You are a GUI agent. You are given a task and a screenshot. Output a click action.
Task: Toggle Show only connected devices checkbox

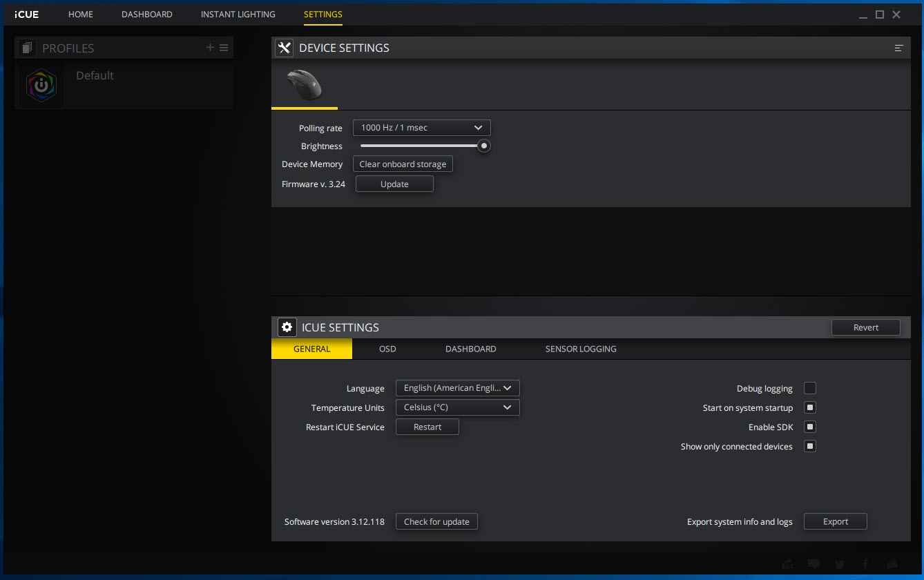[810, 446]
